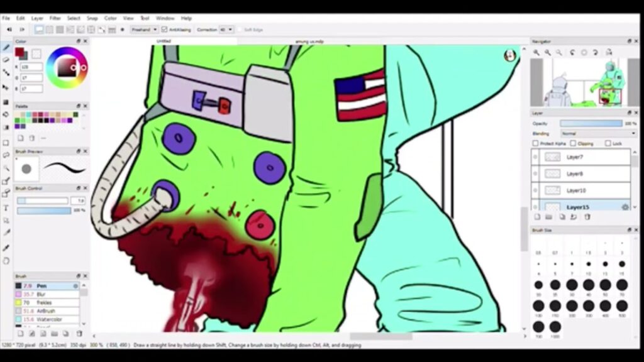
Task: Hide Layer7 using its visibility toggle
Action: [x=535, y=157]
